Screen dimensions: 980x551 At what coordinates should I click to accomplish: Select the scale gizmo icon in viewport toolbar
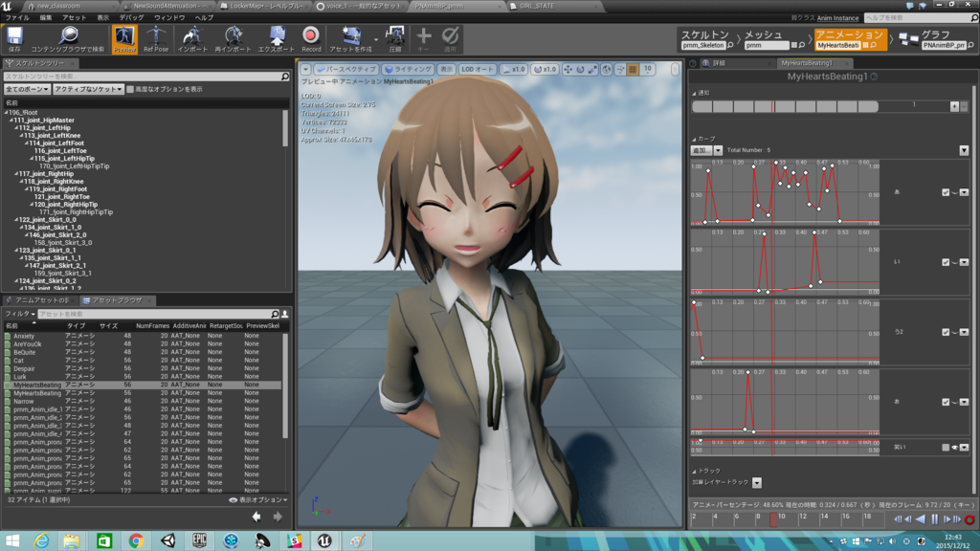[591, 69]
